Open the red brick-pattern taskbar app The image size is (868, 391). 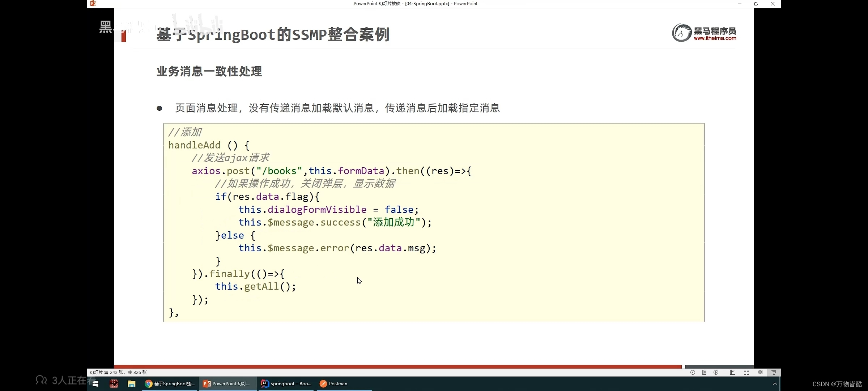pos(114,383)
